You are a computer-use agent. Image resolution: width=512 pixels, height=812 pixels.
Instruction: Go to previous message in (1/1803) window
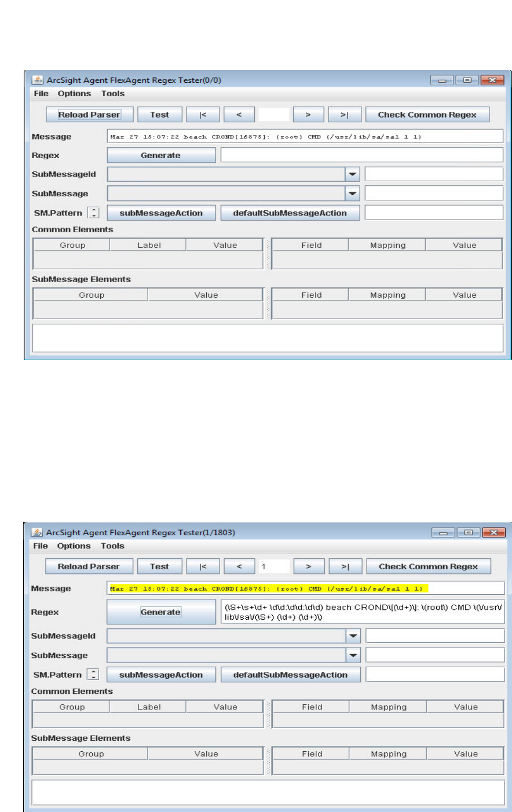pos(239,566)
